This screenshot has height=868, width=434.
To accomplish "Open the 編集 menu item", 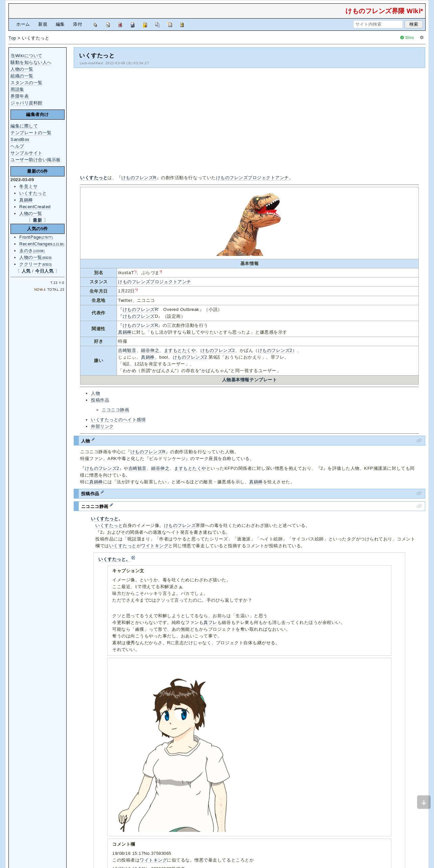I will (60, 24).
